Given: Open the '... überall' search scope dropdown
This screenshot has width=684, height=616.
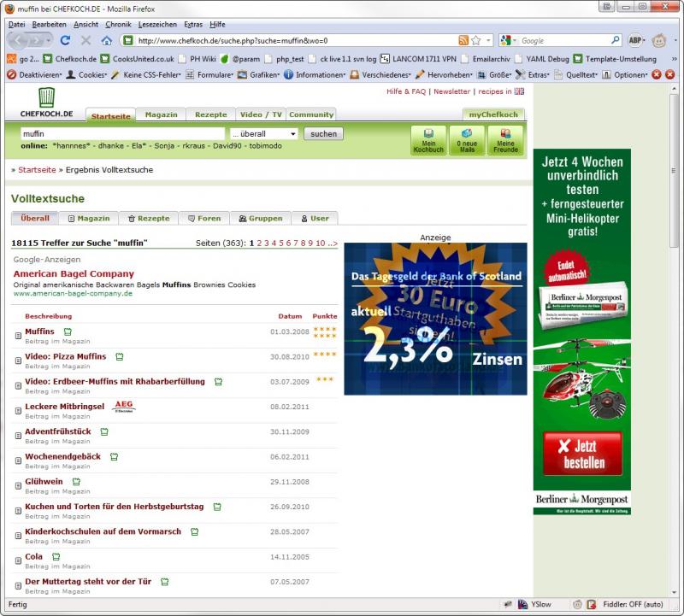Looking at the screenshot, I should [263, 134].
